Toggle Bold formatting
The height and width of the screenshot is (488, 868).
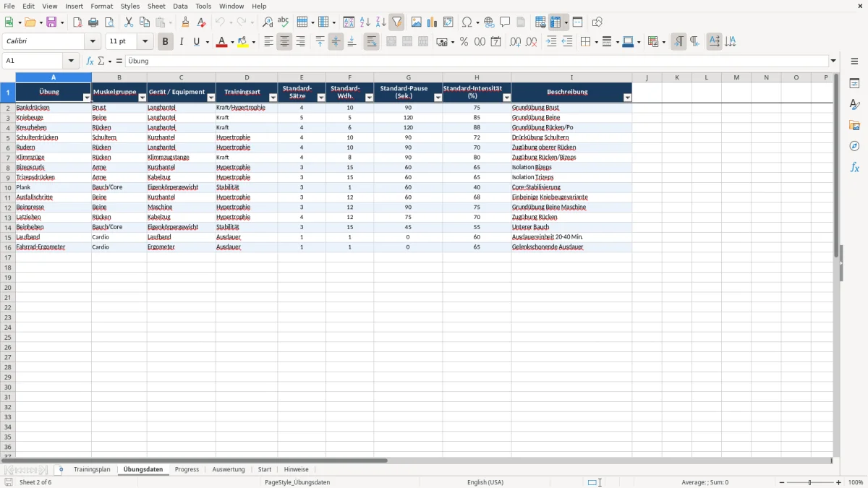pos(165,42)
